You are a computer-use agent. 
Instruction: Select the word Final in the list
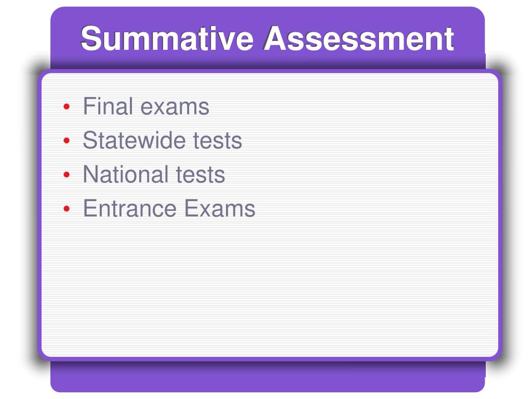pyautogui.click(x=108, y=106)
